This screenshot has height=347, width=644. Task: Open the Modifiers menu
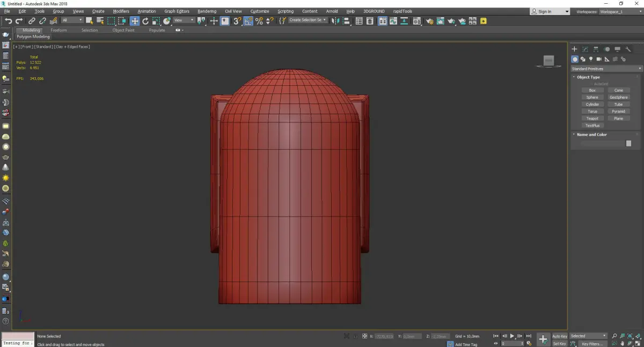click(x=121, y=11)
